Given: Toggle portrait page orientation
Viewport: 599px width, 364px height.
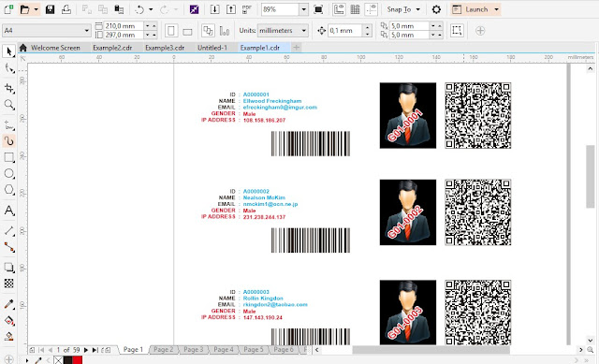Looking at the screenshot, I should click(x=171, y=31).
